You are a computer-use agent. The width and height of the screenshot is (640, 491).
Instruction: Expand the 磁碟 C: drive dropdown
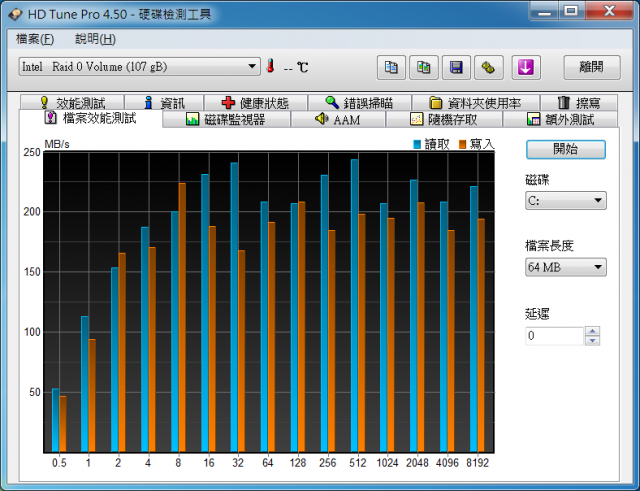tap(566, 200)
